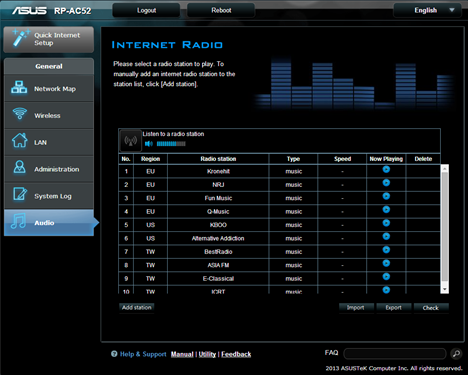Go to Wireless settings
Screen dimensions: 468x375
click(x=49, y=115)
